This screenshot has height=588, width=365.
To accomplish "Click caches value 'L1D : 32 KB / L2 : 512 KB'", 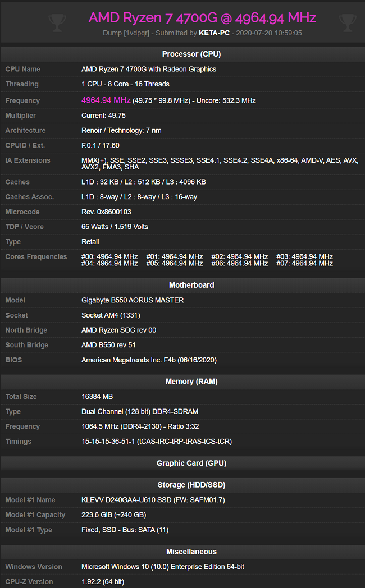I will [x=143, y=182].
